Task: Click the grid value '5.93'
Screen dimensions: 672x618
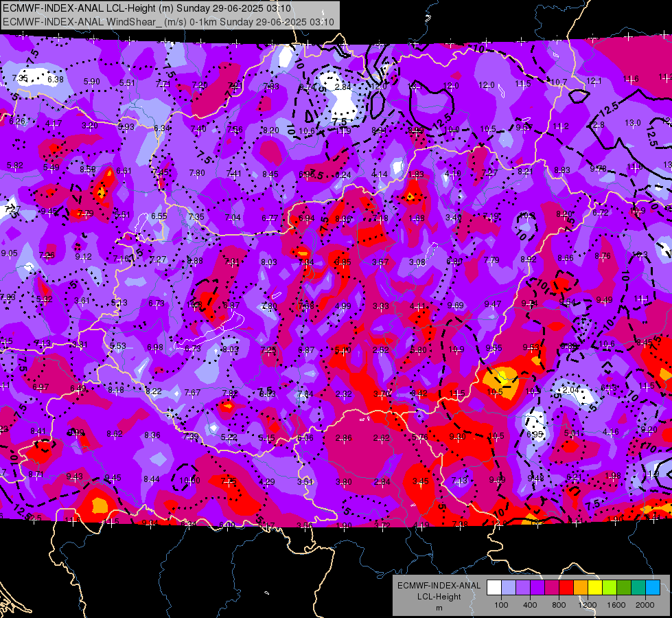Action: tap(126, 126)
